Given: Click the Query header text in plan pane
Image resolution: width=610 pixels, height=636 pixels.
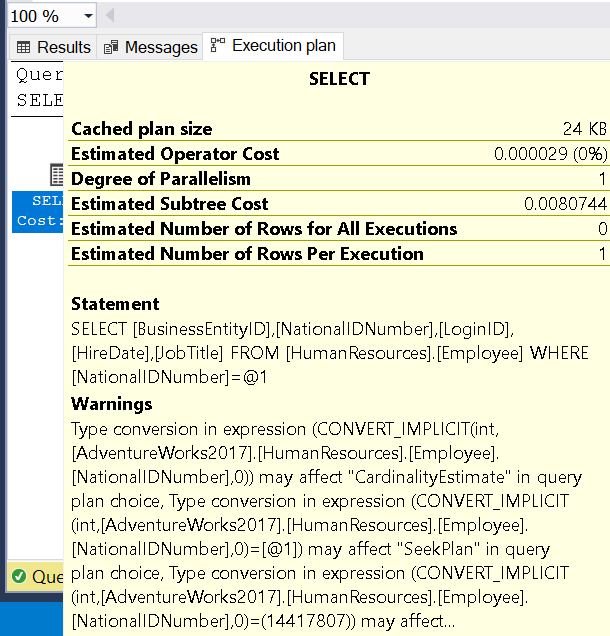Looking at the screenshot, I should [39, 75].
